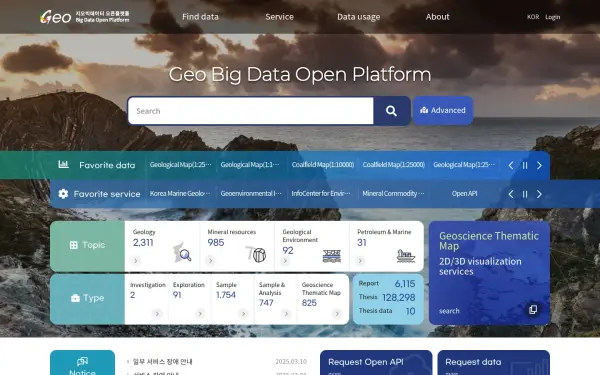Click the Notice chat icon
Viewport: 600px width, 375px height.
click(x=82, y=361)
